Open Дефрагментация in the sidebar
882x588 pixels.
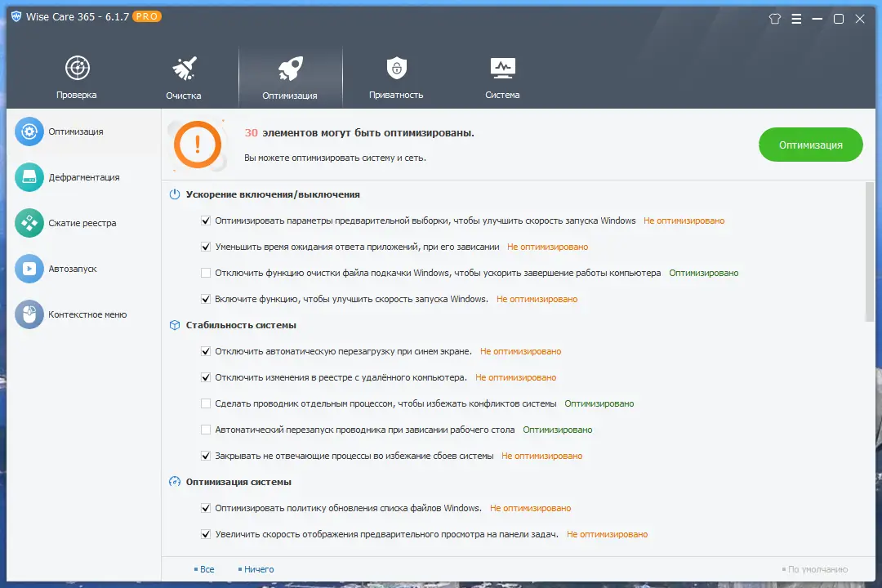click(x=84, y=177)
